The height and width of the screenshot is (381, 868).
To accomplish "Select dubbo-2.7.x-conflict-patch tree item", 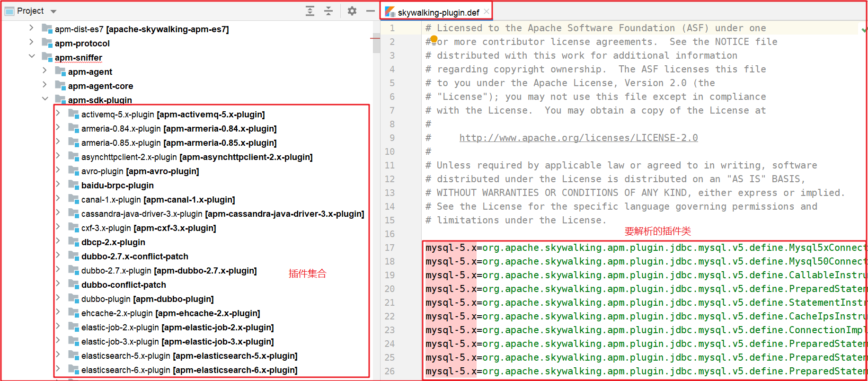I will [x=135, y=257].
